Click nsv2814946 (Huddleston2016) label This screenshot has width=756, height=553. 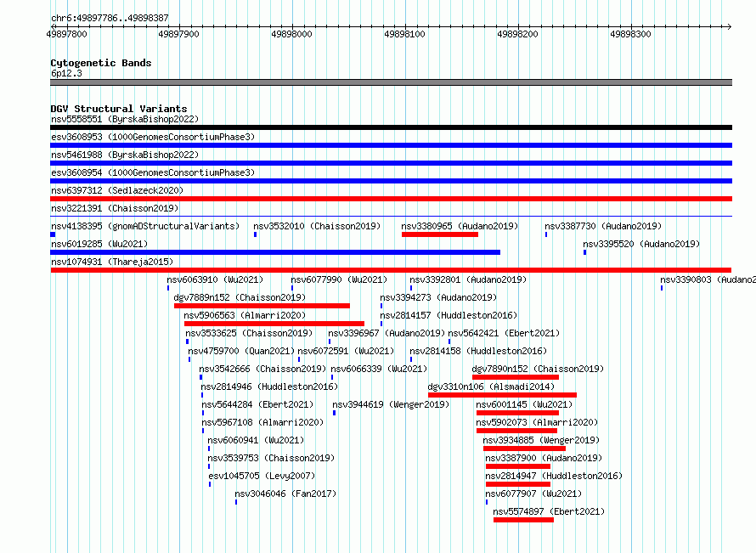coord(269,387)
